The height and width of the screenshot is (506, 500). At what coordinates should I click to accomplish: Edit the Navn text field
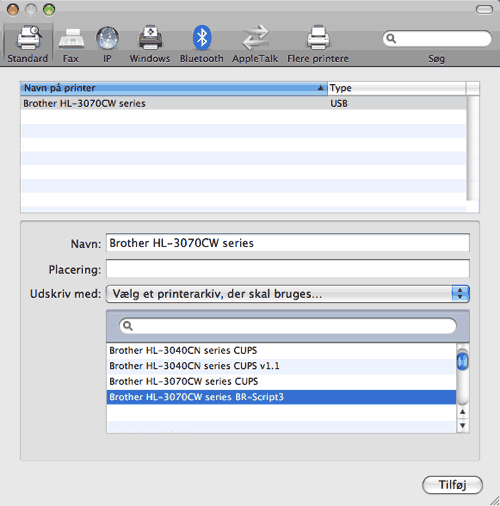point(288,243)
